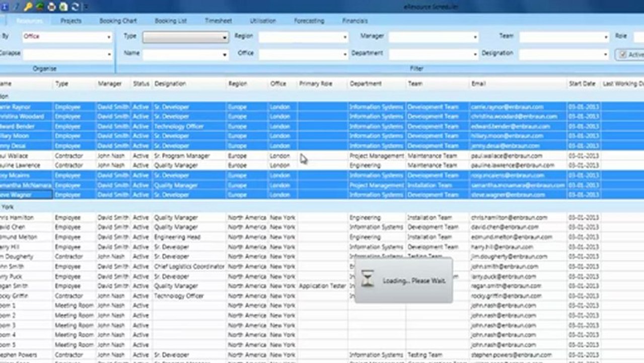644x363 pixels.
Task: Click paul.wallace@enbraun.com email cell
Action: click(x=518, y=156)
